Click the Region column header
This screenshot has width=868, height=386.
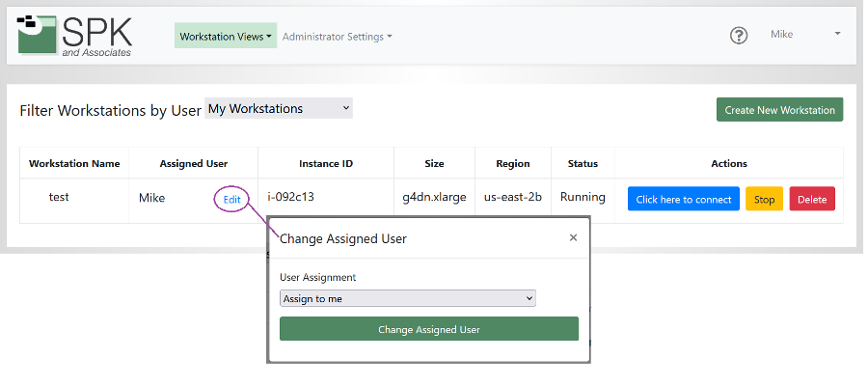pyautogui.click(x=513, y=163)
